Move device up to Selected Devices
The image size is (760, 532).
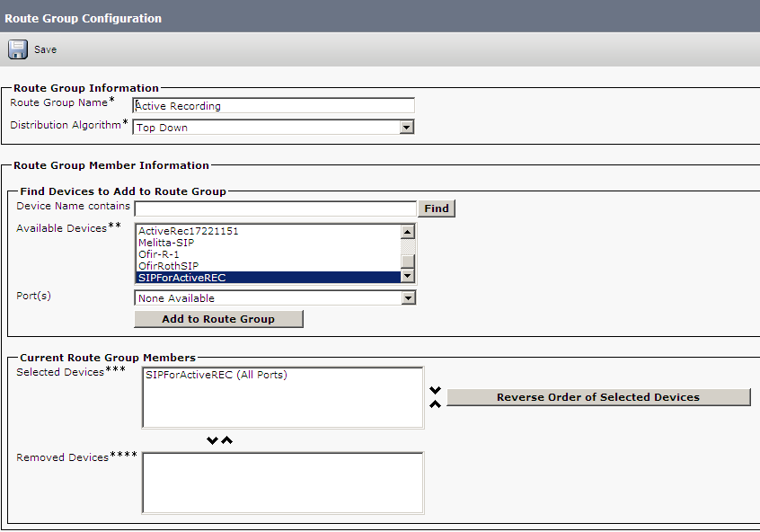(x=227, y=440)
